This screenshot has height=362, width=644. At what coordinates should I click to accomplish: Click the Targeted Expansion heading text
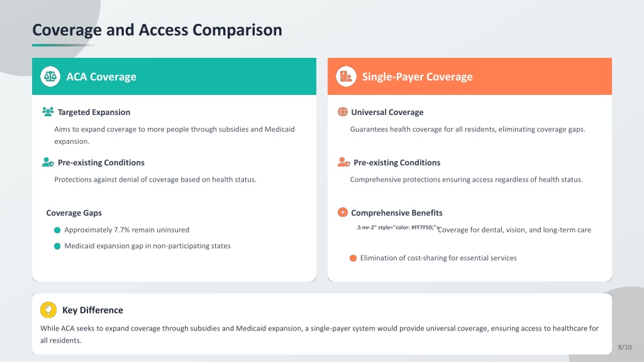tap(94, 112)
